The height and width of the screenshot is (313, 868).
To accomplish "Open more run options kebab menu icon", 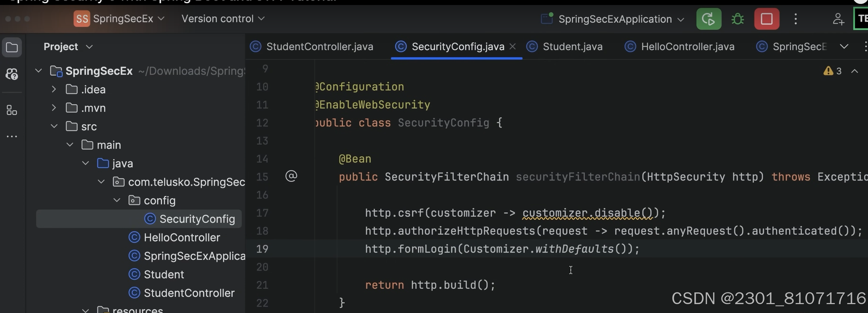I will coord(795,19).
